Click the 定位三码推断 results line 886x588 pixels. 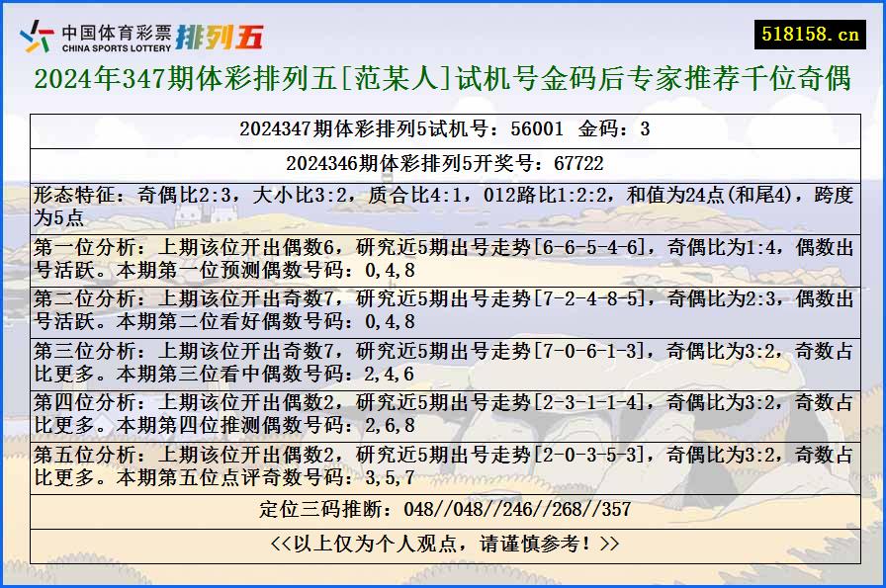pos(443,512)
